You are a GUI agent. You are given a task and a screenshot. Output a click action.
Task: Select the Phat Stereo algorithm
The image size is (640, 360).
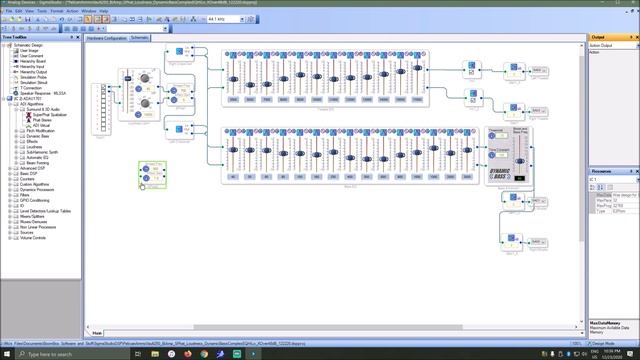point(42,120)
